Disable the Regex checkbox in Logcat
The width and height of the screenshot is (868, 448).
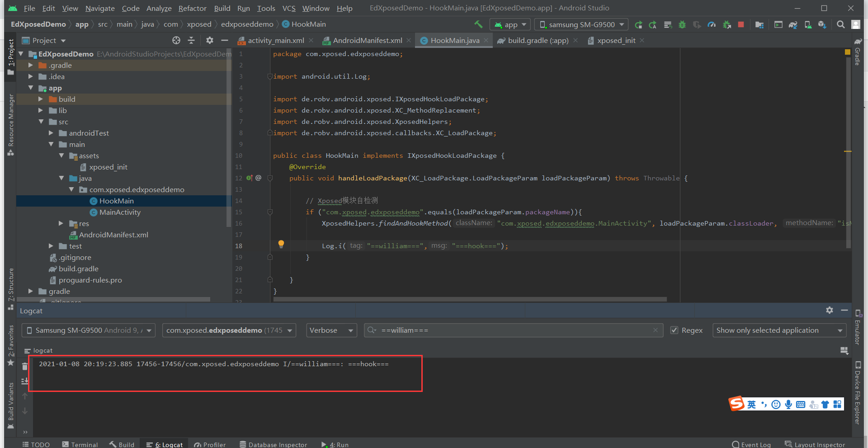675,330
